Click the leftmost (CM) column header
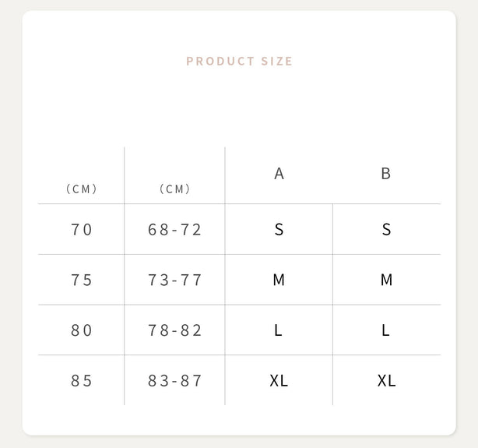Screen dimensions: 478x448 (82, 189)
